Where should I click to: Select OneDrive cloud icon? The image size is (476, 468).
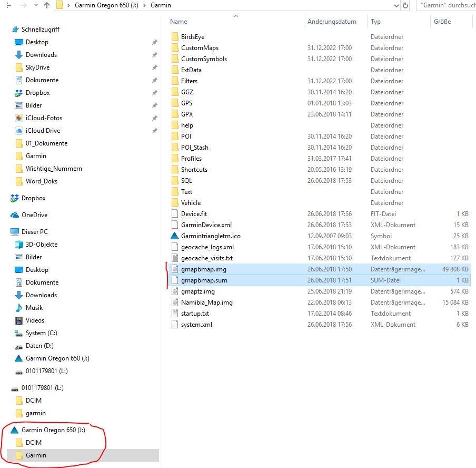tap(15, 215)
